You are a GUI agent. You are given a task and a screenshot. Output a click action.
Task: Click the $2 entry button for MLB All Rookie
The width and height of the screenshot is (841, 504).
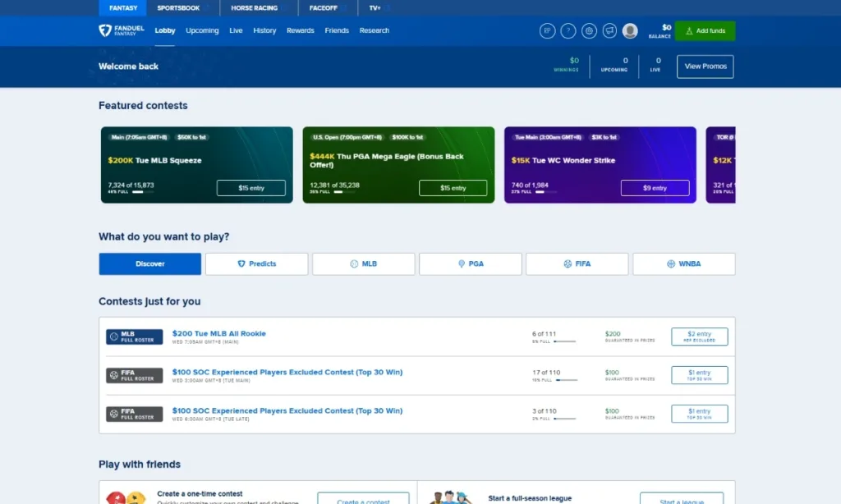coord(700,337)
